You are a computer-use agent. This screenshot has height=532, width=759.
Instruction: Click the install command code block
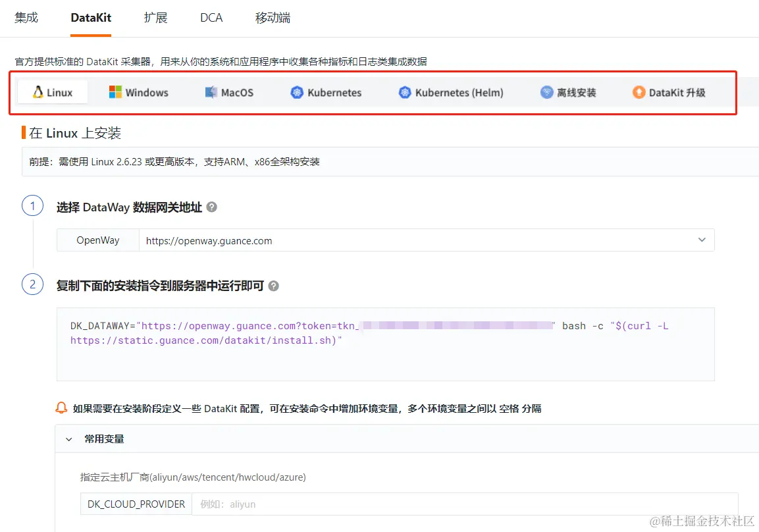pos(385,344)
